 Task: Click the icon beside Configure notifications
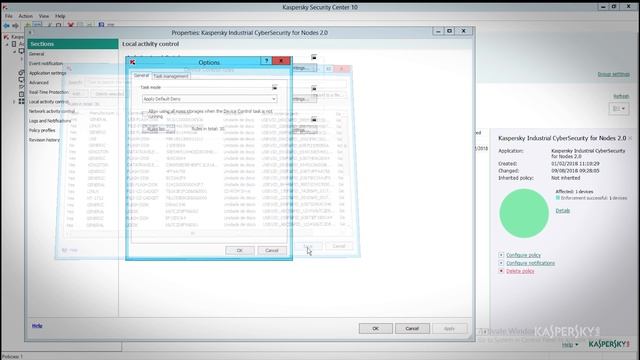501,263
